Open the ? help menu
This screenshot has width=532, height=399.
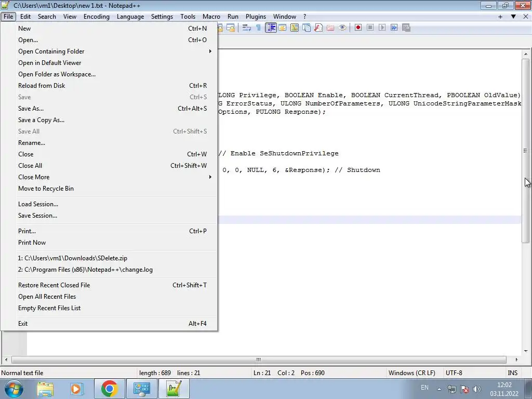coord(304,17)
